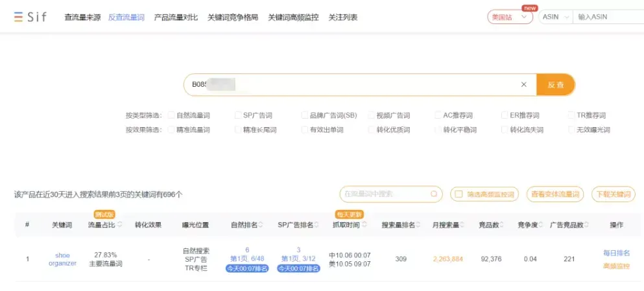
Task: Click 今天00:07排名 badge under natural rank
Action: click(247, 269)
